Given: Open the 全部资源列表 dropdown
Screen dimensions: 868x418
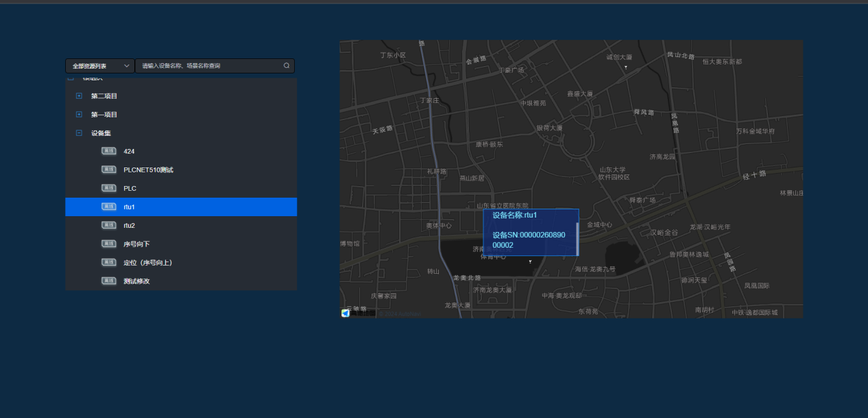Looking at the screenshot, I should click(100, 66).
